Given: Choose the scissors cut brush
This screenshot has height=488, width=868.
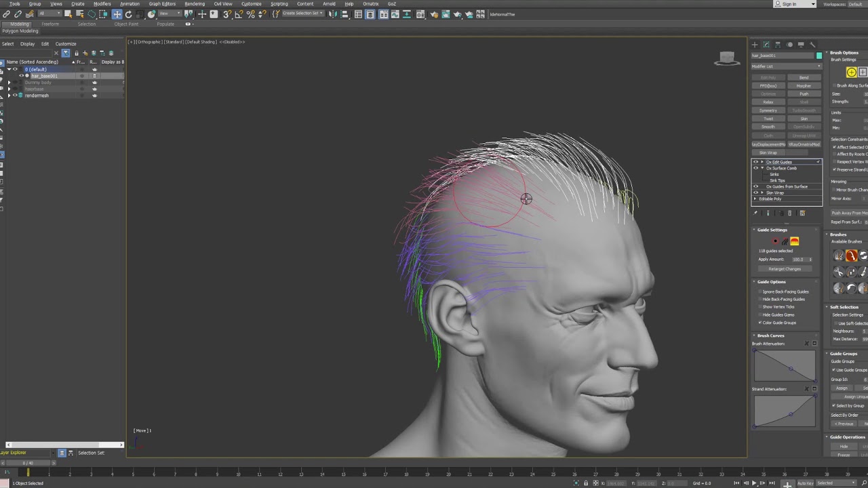Looking at the screenshot, I should pyautogui.click(x=840, y=272).
